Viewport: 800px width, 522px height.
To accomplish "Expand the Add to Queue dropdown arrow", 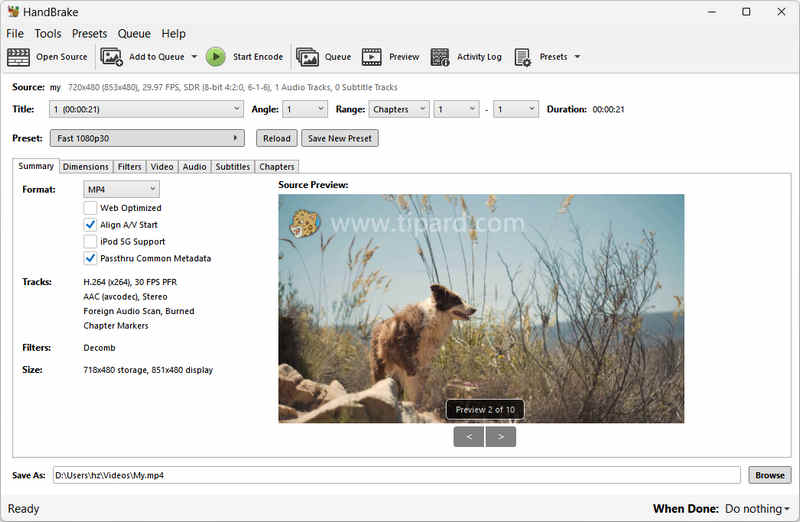I will coord(194,57).
